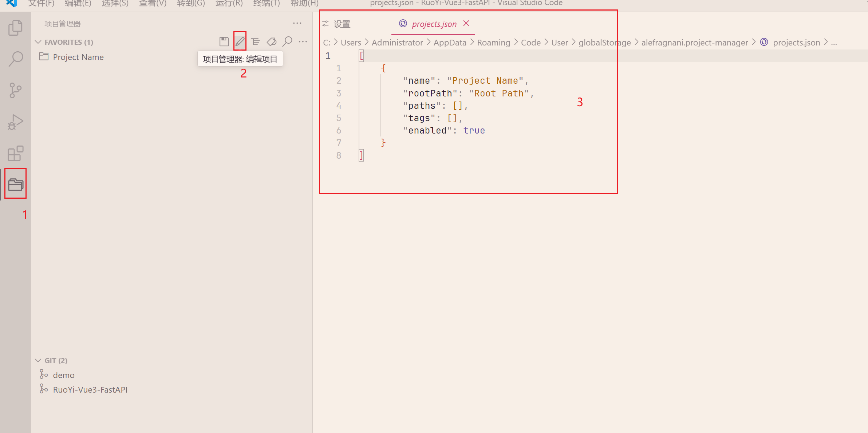The height and width of the screenshot is (433, 868).
Task: Open the Source Control view
Action: [15, 90]
